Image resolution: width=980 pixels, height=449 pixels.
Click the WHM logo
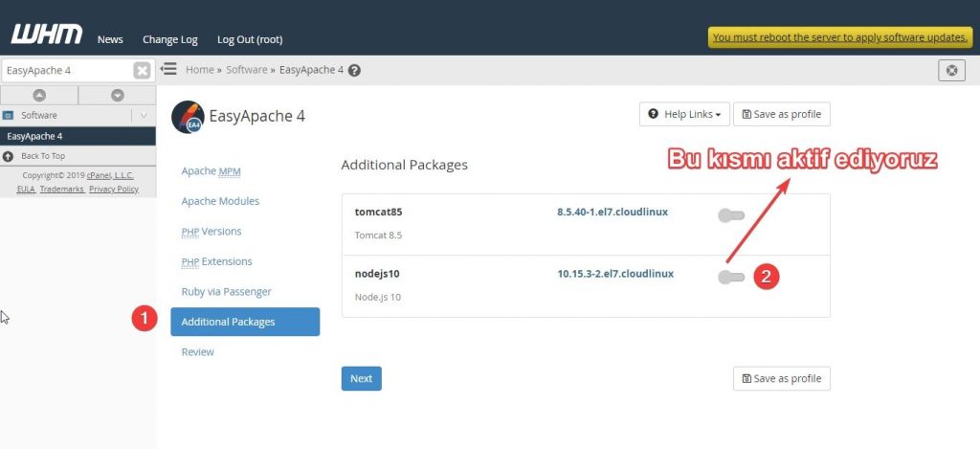(46, 34)
